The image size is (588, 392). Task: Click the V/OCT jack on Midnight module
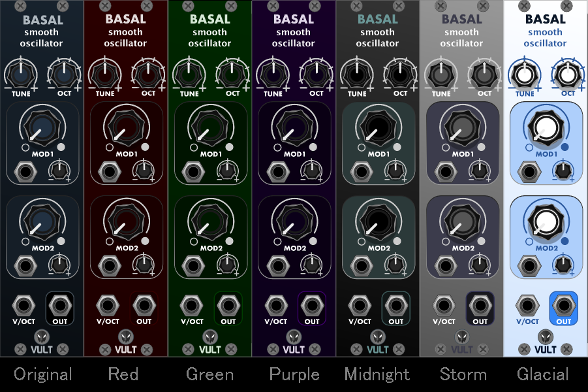click(360, 305)
